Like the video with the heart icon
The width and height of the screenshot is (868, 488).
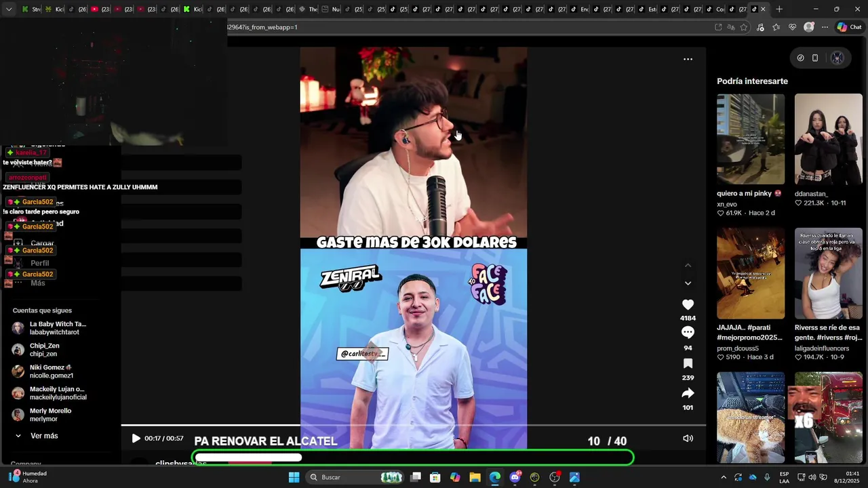click(x=688, y=305)
